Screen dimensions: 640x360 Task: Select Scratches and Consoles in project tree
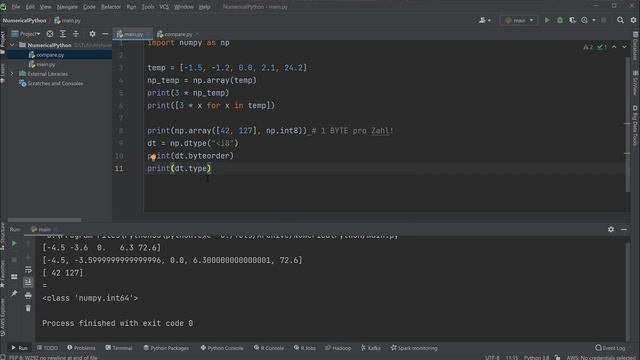point(51,83)
